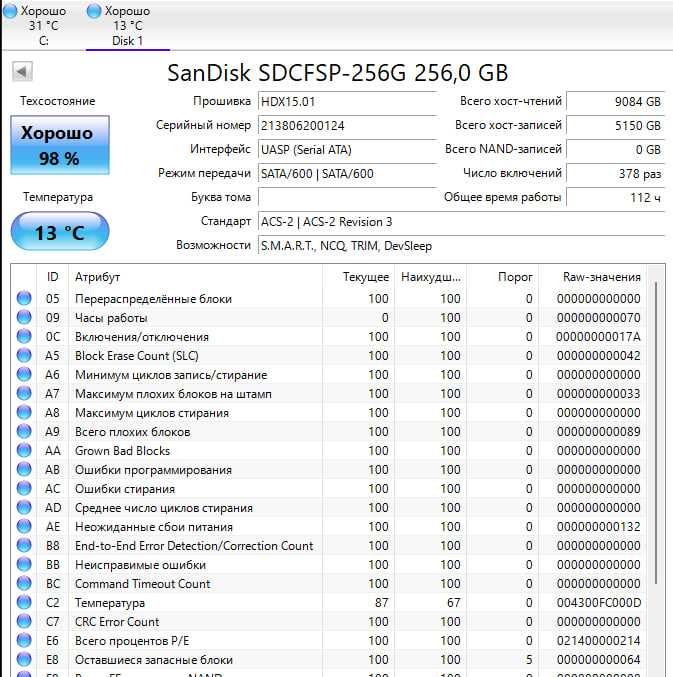
Task: Click raw value 0000000017A in Включения/отключения row
Action: click(x=598, y=337)
